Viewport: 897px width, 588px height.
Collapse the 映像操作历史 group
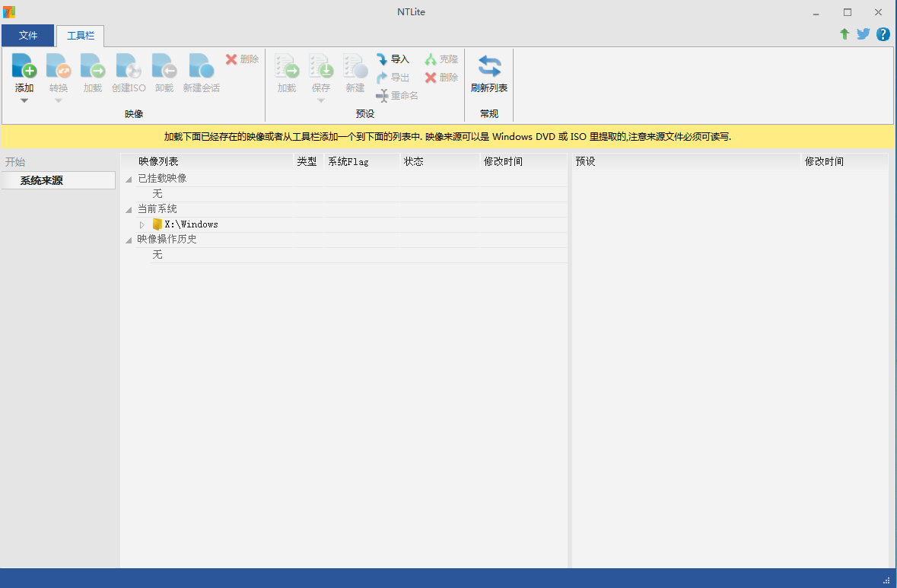coord(129,240)
